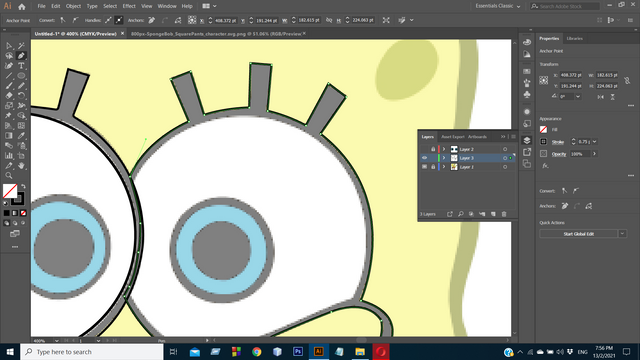Viewport: 640px width, 360px height.
Task: Switch to the Libraries tab
Action: (x=574, y=38)
